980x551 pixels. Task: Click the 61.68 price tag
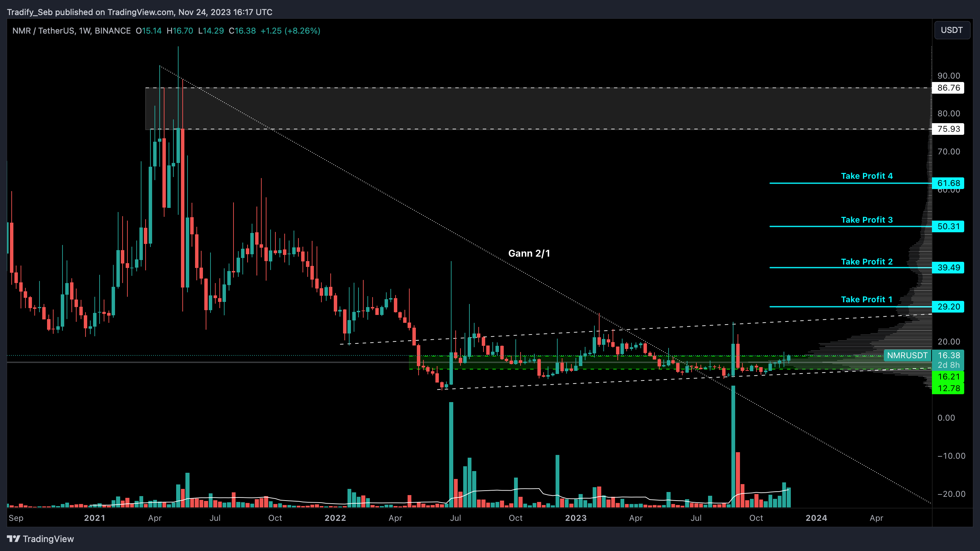pos(948,183)
